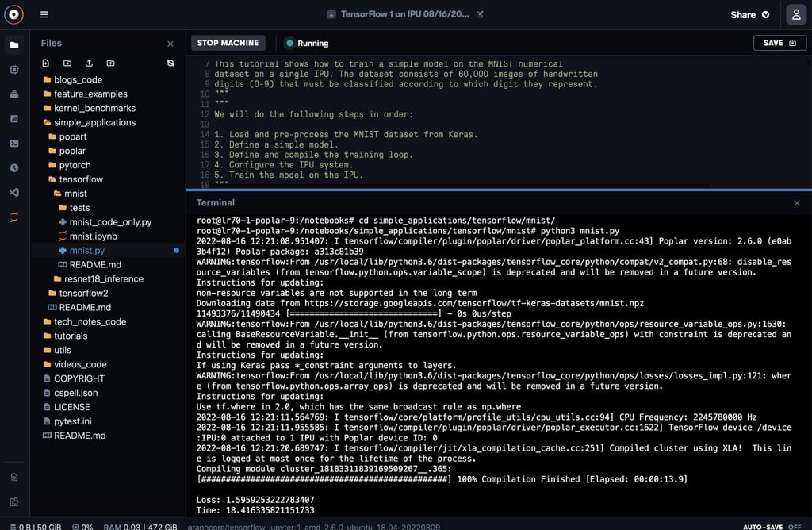Open mnist_code_only.py file

(x=105, y=222)
